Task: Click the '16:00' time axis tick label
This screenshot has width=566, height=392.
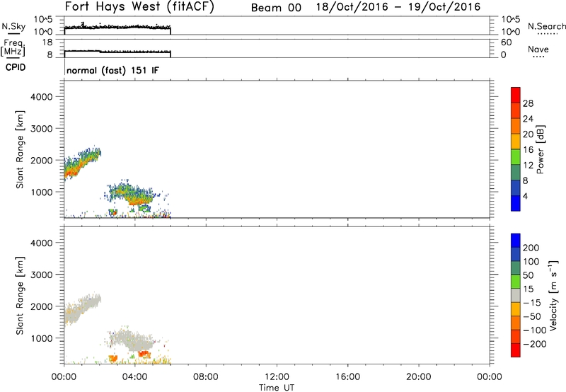Action: 347,377
